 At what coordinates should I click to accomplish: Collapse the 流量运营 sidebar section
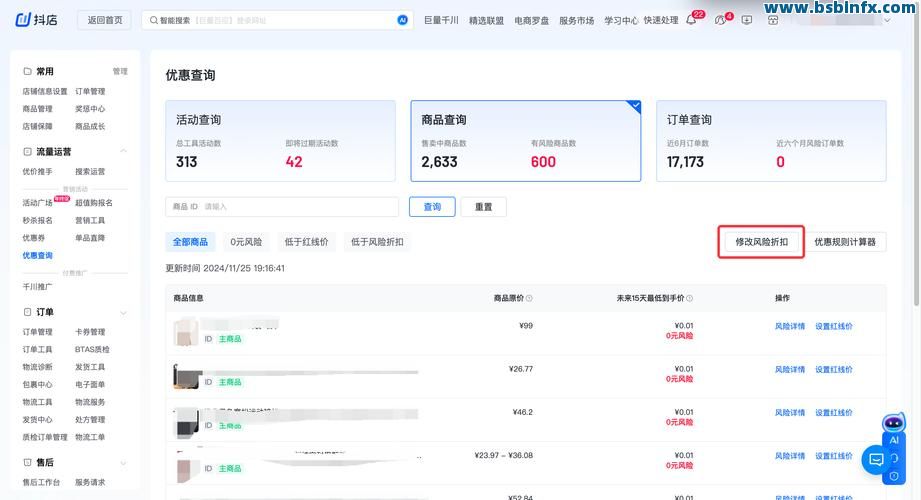pos(123,152)
